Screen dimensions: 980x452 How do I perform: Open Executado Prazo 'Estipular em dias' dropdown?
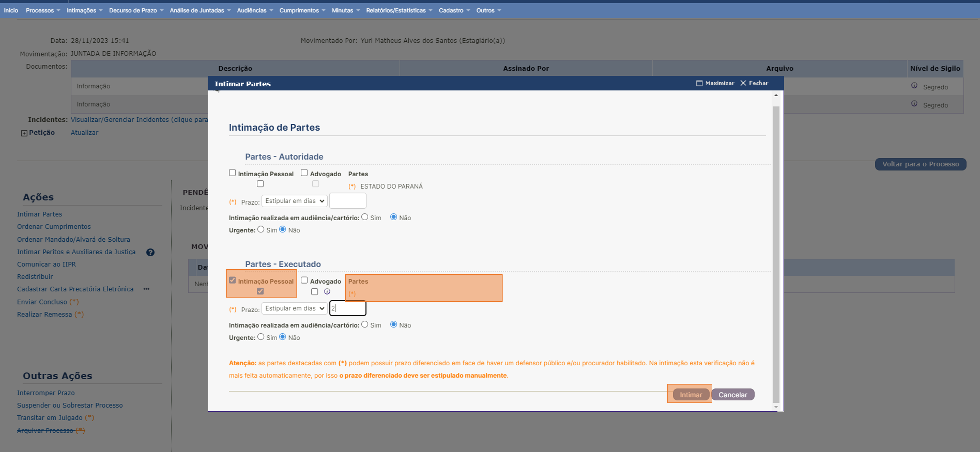tap(294, 308)
